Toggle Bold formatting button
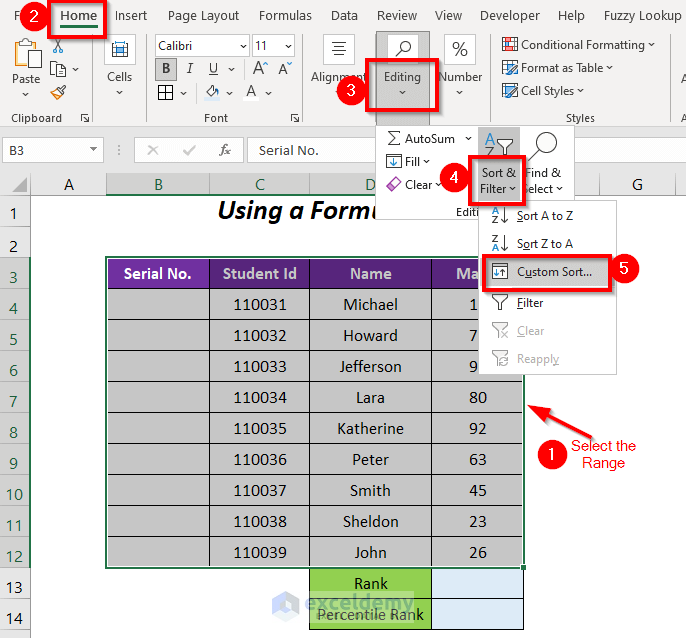 click(166, 69)
